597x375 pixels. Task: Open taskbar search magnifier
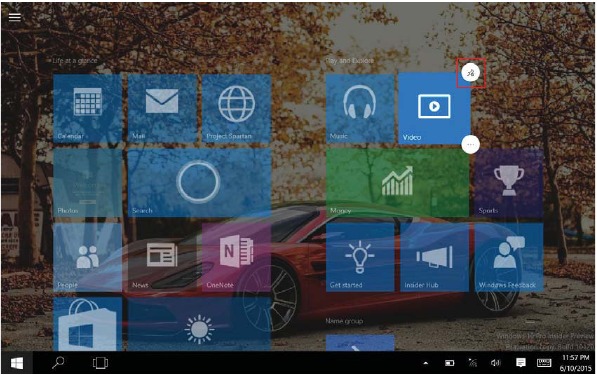coord(58,363)
